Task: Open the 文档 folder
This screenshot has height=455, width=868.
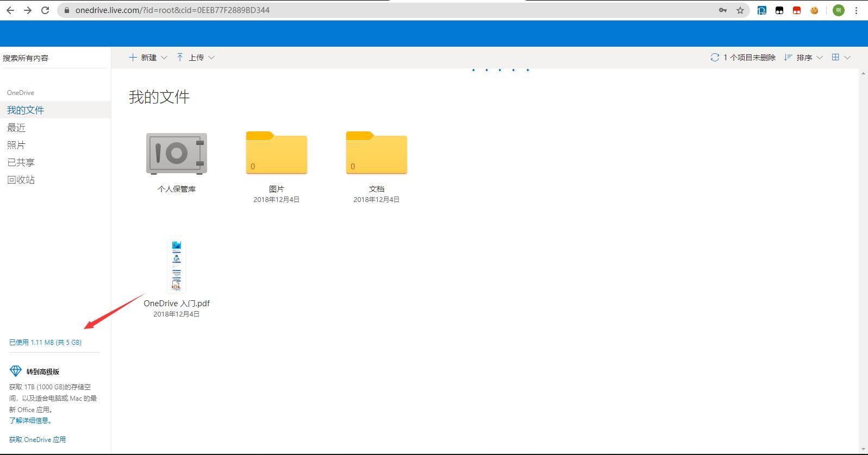Action: point(376,153)
